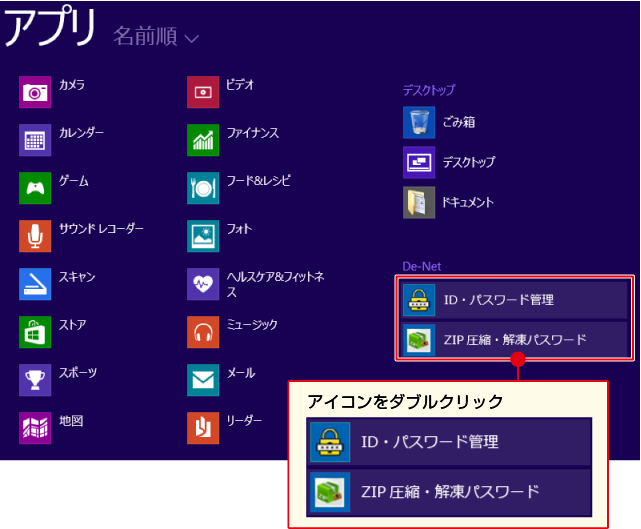The height and width of the screenshot is (529, 641).
Task: Click the ごみ箱 text label
Action: coord(459,122)
